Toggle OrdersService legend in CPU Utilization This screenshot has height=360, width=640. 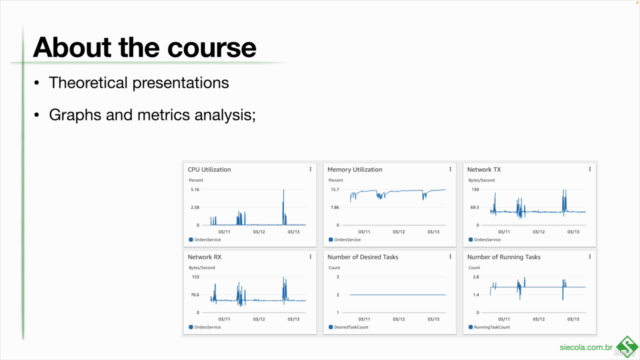tap(205, 240)
